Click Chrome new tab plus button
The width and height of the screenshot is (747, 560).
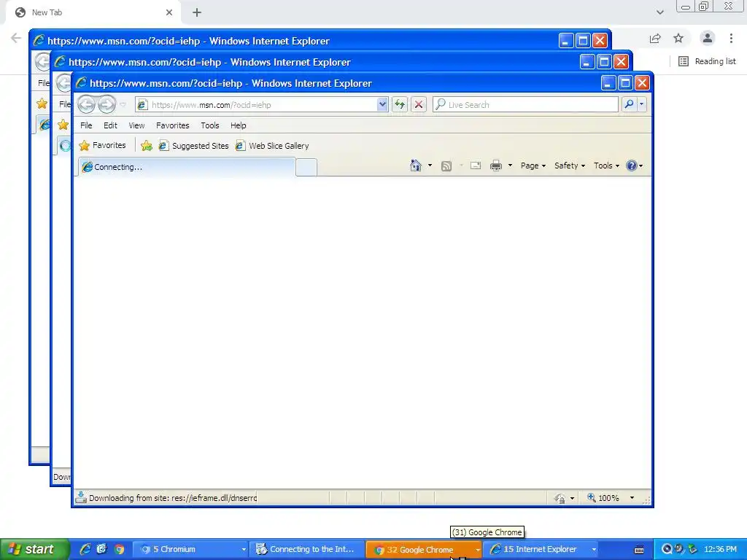click(x=197, y=12)
